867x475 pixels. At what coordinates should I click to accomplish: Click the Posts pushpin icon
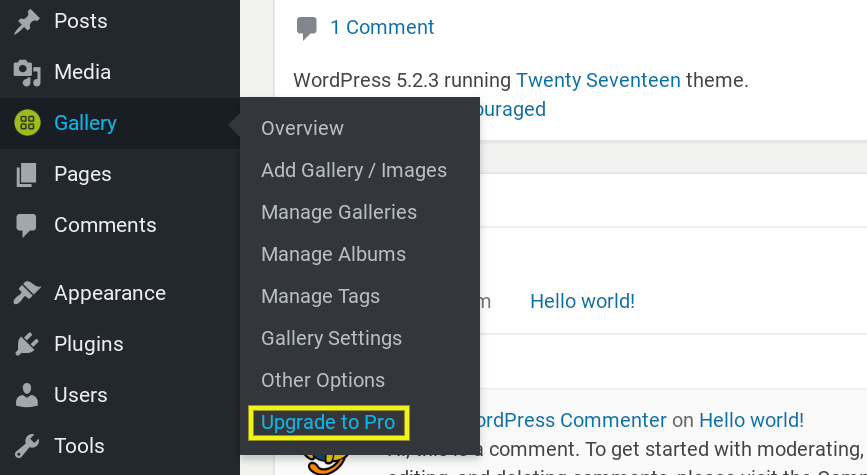(x=27, y=22)
